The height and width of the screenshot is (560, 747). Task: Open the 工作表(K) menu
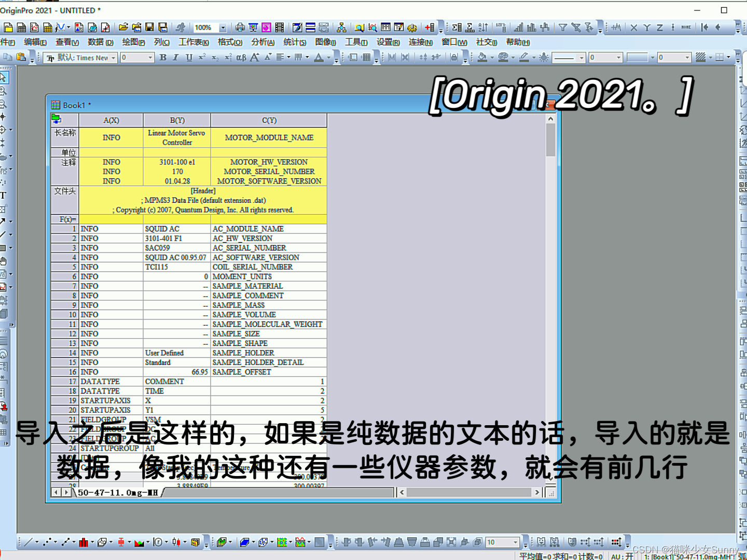tap(193, 43)
